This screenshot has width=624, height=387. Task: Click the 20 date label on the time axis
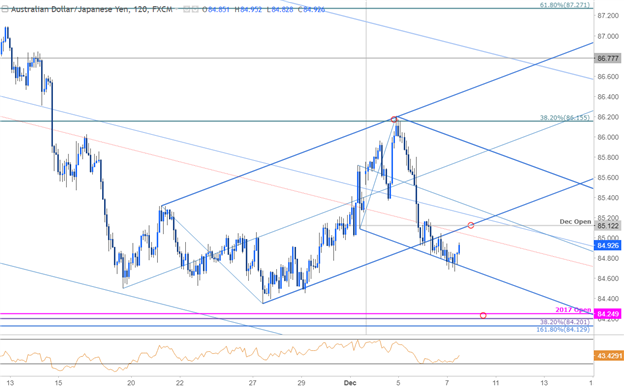click(131, 383)
